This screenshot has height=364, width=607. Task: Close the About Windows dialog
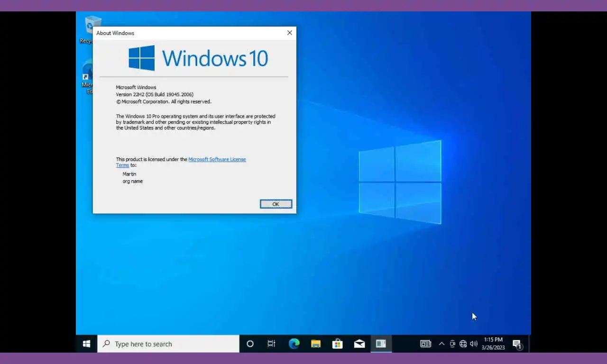[x=289, y=33]
